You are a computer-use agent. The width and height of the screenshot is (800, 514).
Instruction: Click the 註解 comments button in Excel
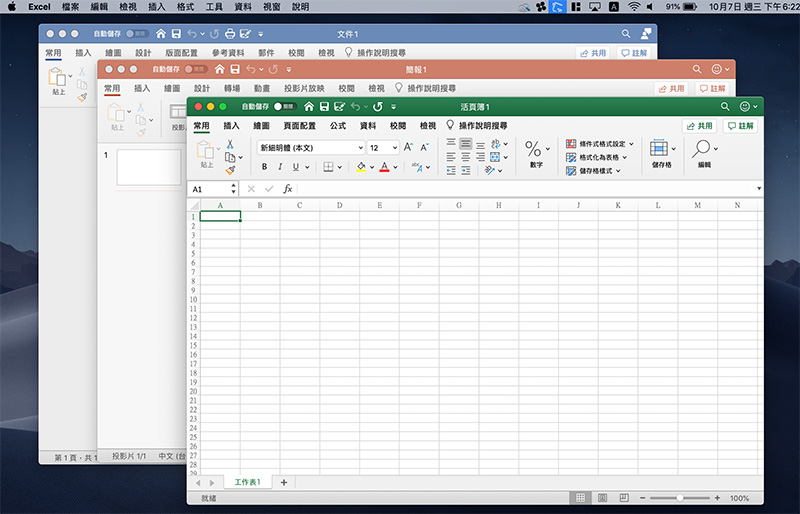pos(740,126)
